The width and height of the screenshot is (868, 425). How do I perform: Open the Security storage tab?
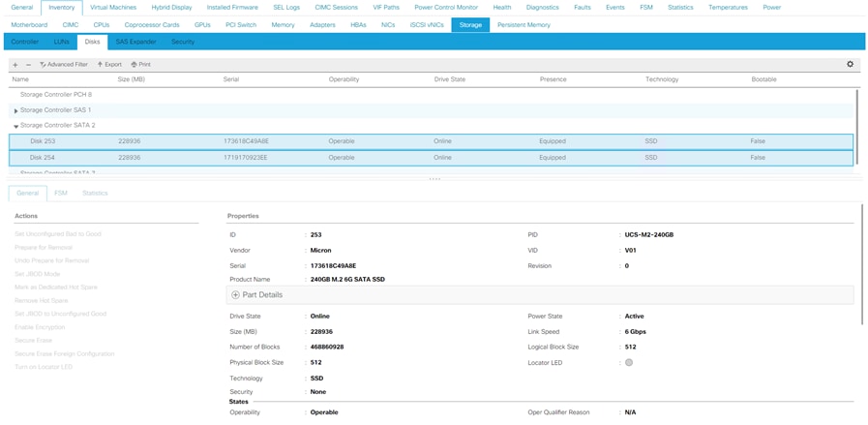click(x=183, y=42)
